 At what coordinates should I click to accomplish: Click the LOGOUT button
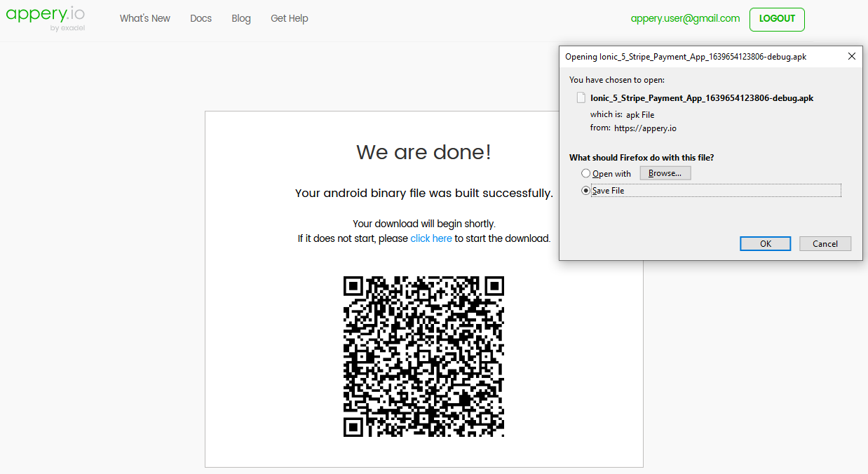(x=777, y=20)
